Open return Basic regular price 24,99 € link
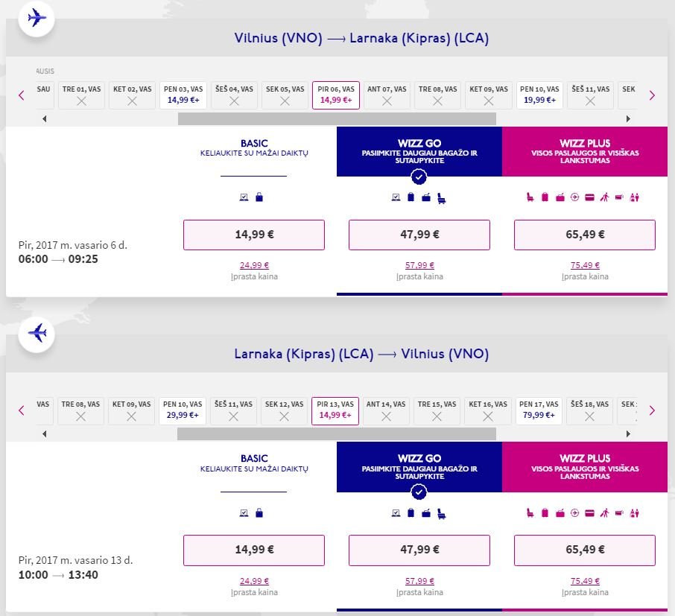The image size is (675, 616). 254,581
